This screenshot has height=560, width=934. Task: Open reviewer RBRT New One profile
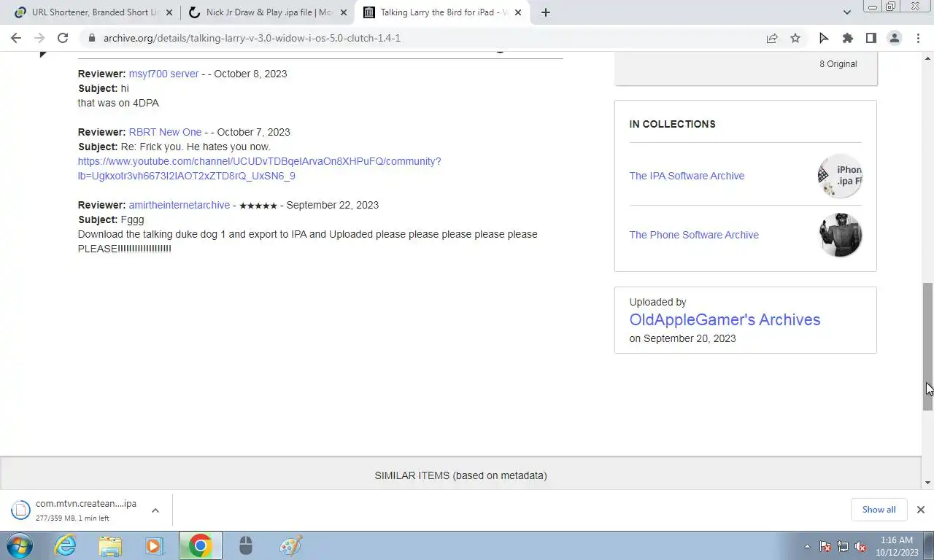[x=165, y=132]
